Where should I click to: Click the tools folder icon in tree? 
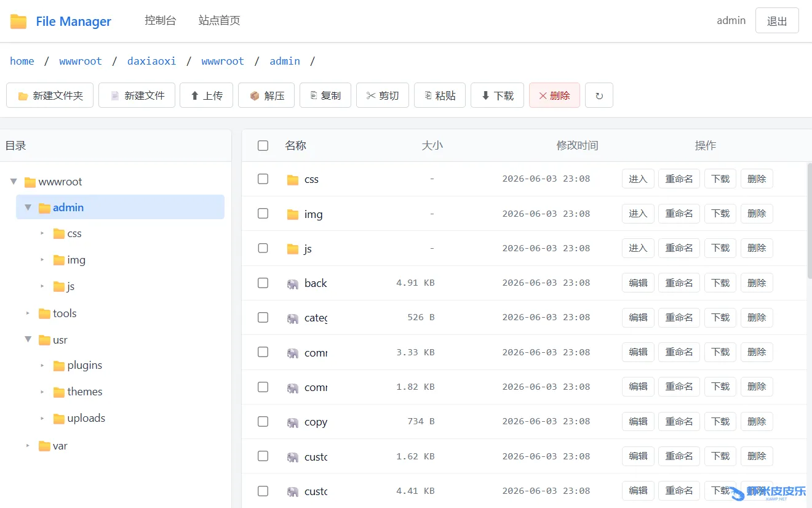[x=44, y=313]
